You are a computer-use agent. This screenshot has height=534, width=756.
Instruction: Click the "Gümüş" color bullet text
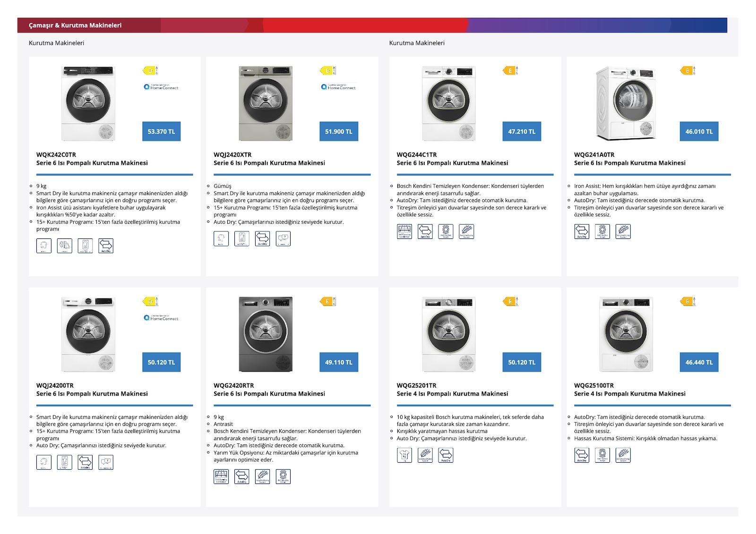click(223, 186)
